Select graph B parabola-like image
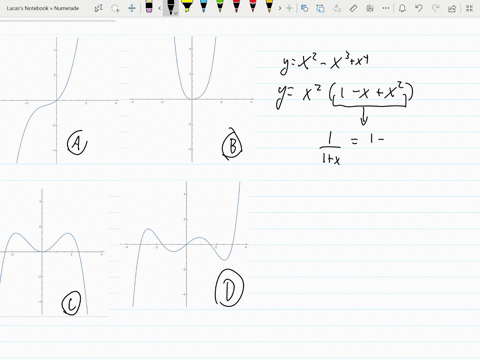The image size is (480, 360). tap(192, 99)
